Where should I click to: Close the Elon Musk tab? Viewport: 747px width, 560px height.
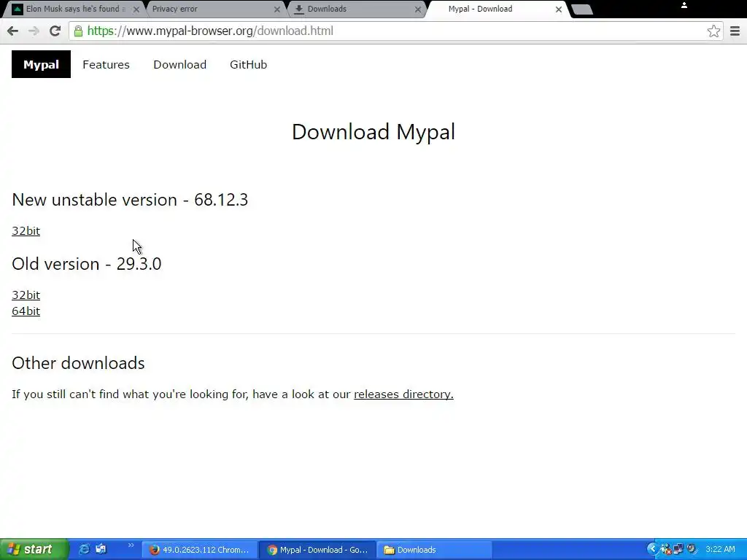[x=136, y=9]
